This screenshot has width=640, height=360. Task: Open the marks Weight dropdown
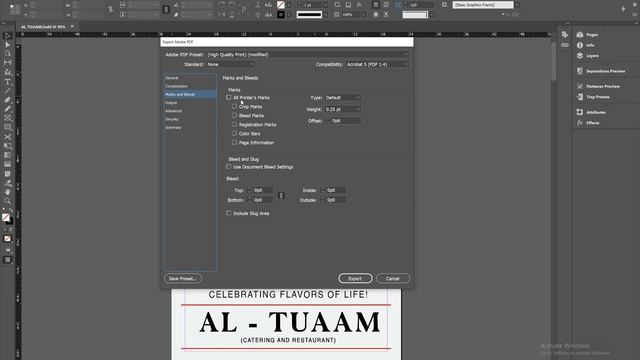coord(342,109)
